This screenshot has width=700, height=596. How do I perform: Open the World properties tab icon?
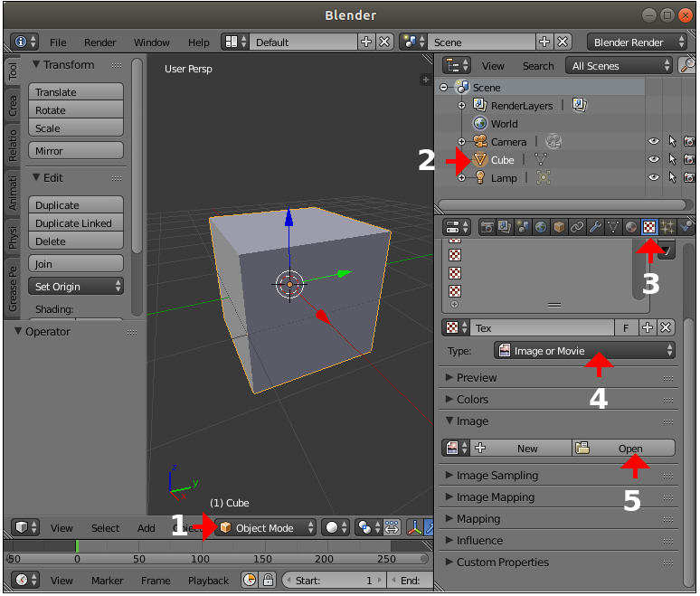(541, 227)
